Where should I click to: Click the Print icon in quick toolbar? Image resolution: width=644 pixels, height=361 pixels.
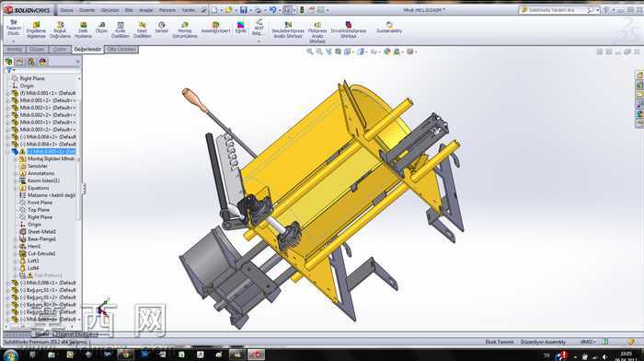click(x=258, y=10)
